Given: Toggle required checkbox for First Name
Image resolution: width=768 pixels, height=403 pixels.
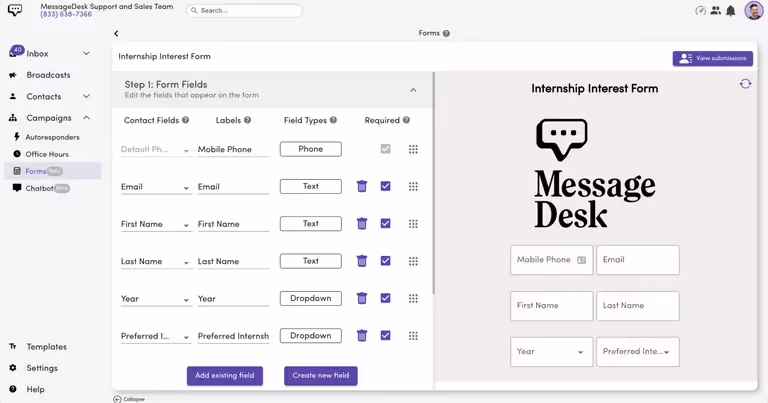Looking at the screenshot, I should coord(385,223).
